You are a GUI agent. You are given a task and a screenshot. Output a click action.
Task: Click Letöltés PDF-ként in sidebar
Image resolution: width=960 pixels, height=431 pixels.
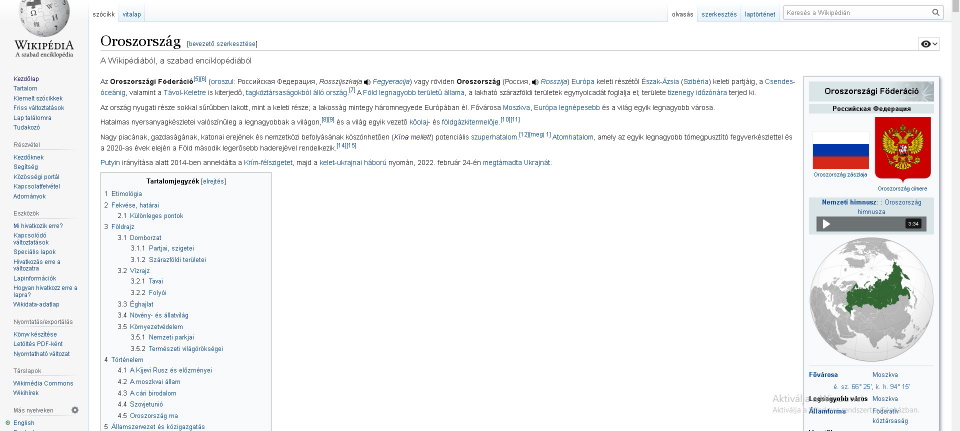click(x=38, y=344)
